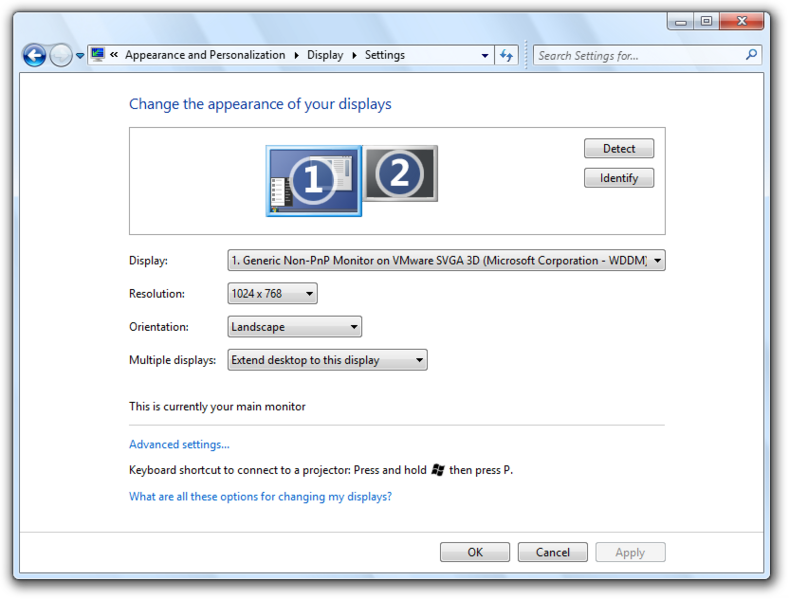Screen dimensions: 789x599
Task: Open the recent pages dropdown arrow
Action: coord(80,56)
